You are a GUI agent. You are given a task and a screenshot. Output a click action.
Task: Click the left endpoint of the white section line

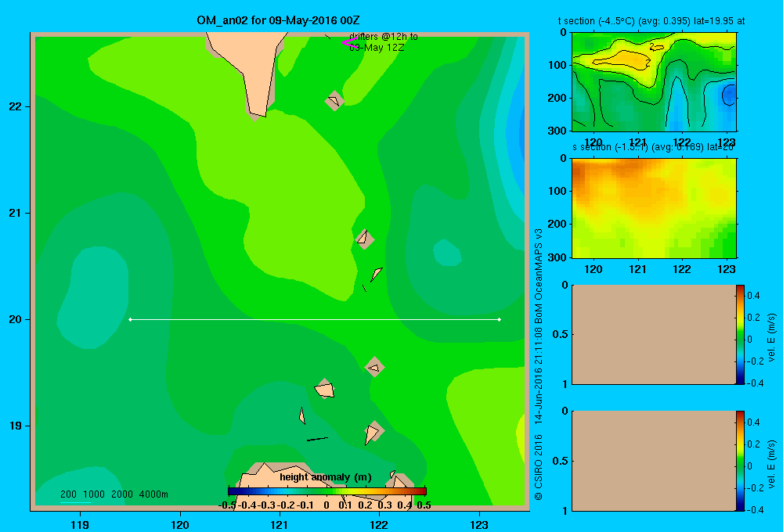[x=130, y=319]
